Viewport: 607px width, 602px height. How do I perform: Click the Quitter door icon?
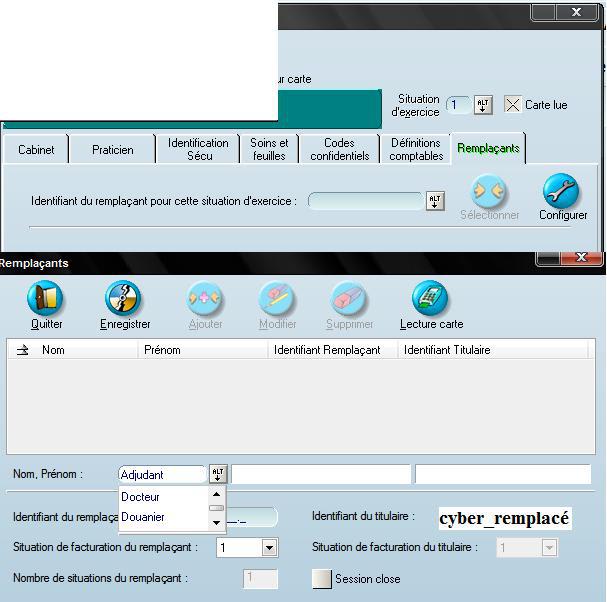pyautogui.click(x=45, y=299)
